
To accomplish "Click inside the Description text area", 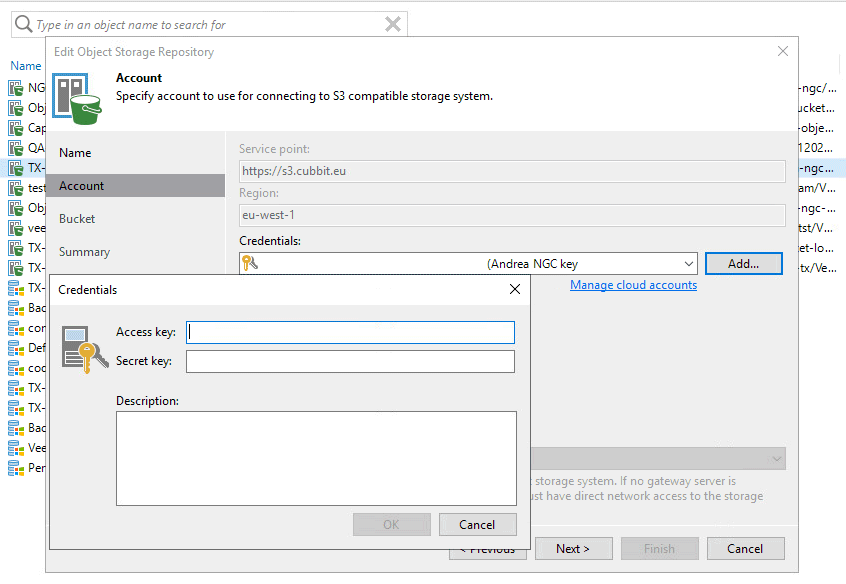I will coord(316,459).
